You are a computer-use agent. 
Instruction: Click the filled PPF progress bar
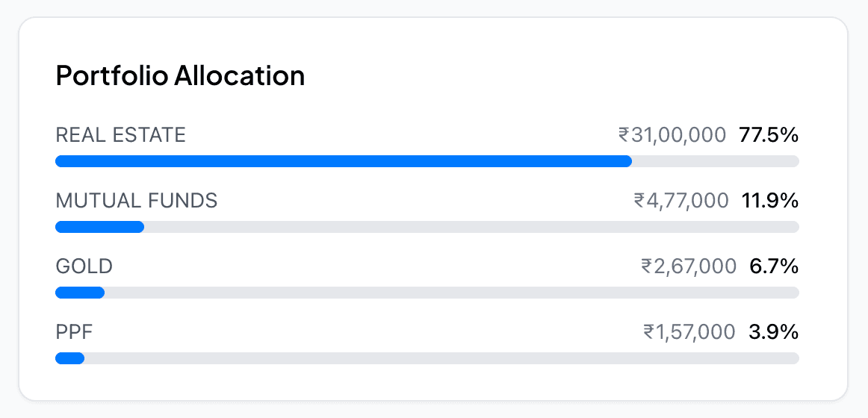point(69,358)
